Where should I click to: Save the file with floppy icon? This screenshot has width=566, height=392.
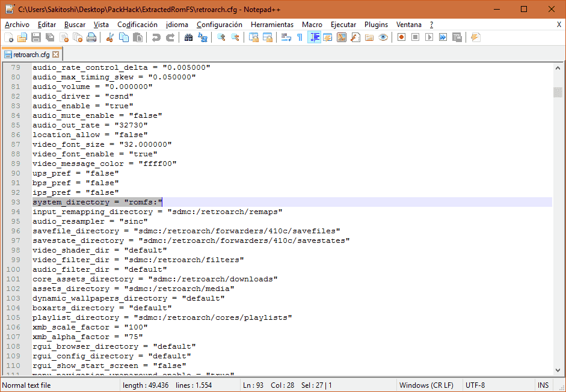click(x=36, y=37)
